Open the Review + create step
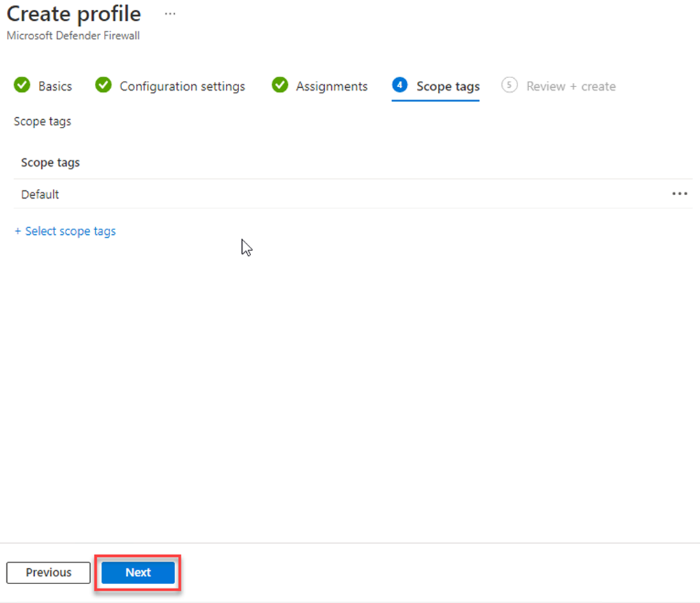The height and width of the screenshot is (603, 700). pyautogui.click(x=558, y=86)
